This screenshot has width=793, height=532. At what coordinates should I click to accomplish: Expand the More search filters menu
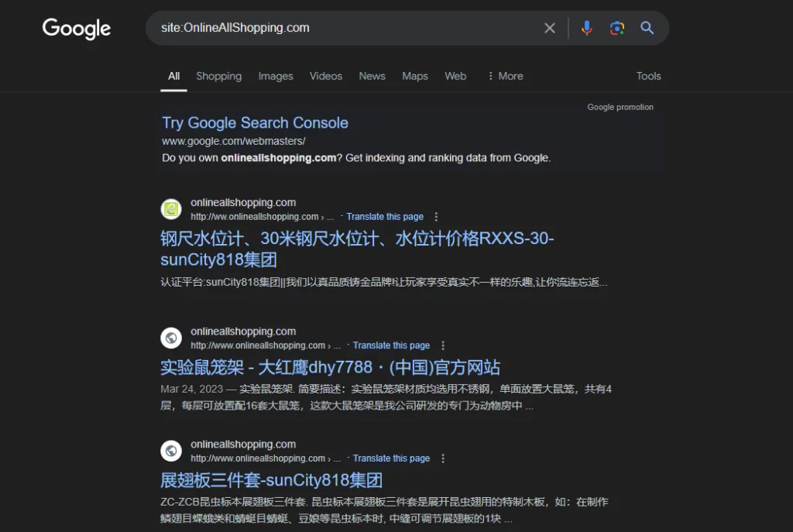coord(505,76)
